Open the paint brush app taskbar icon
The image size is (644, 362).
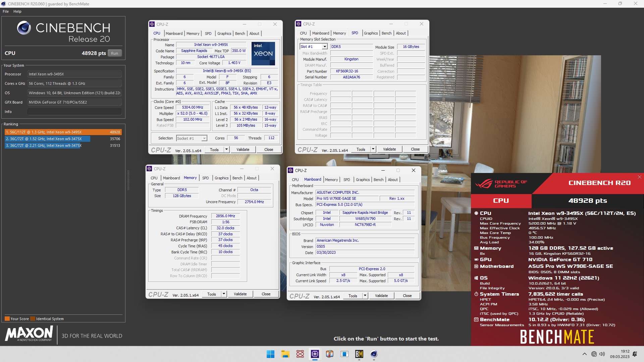(x=329, y=354)
